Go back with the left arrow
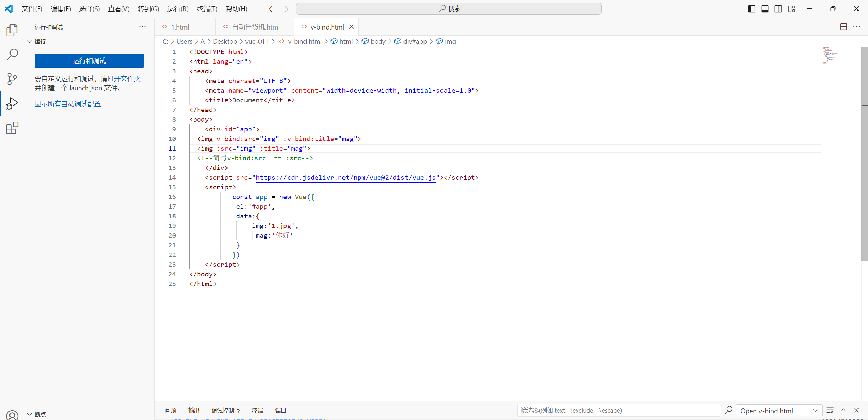 pyautogui.click(x=272, y=9)
